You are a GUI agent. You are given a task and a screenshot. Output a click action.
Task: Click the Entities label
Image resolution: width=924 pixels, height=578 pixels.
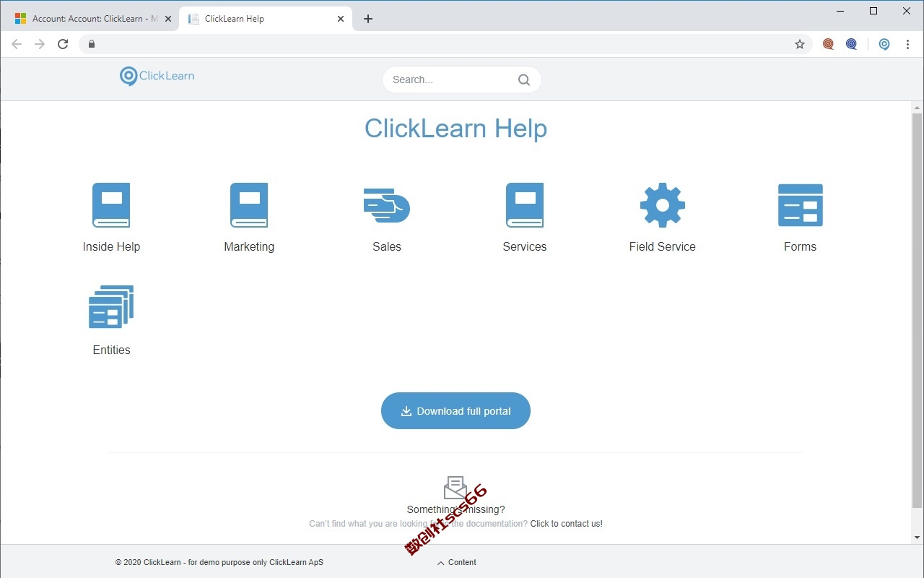tap(111, 350)
